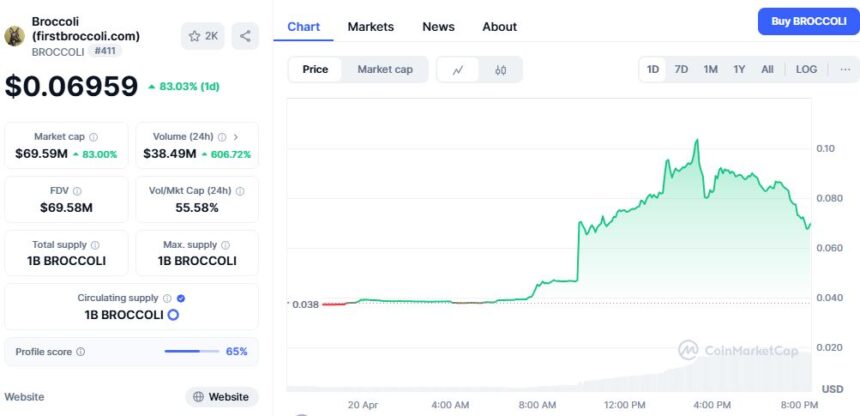Click the Buy BROCCOLI button
860x416 pixels.
point(809,21)
